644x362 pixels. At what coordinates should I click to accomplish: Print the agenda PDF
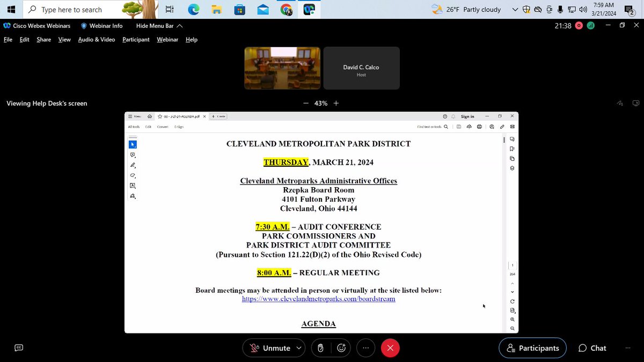pyautogui.click(x=479, y=127)
